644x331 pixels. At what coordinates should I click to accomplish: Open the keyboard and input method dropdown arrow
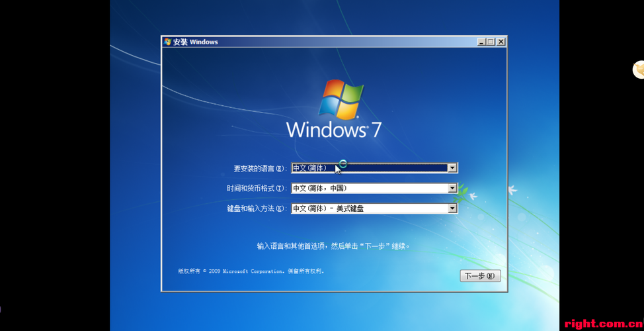click(452, 209)
